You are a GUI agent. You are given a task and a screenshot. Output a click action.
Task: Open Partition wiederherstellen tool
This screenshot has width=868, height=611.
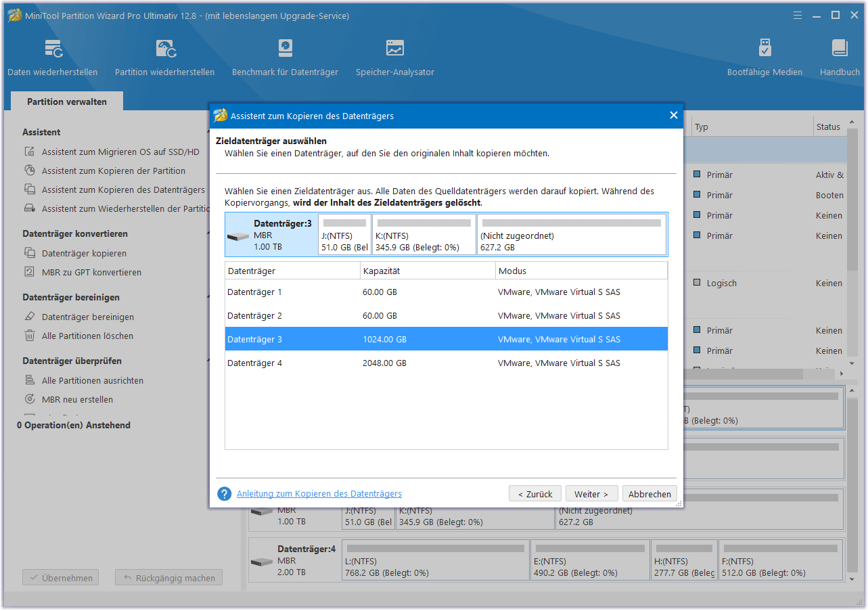pyautogui.click(x=164, y=58)
